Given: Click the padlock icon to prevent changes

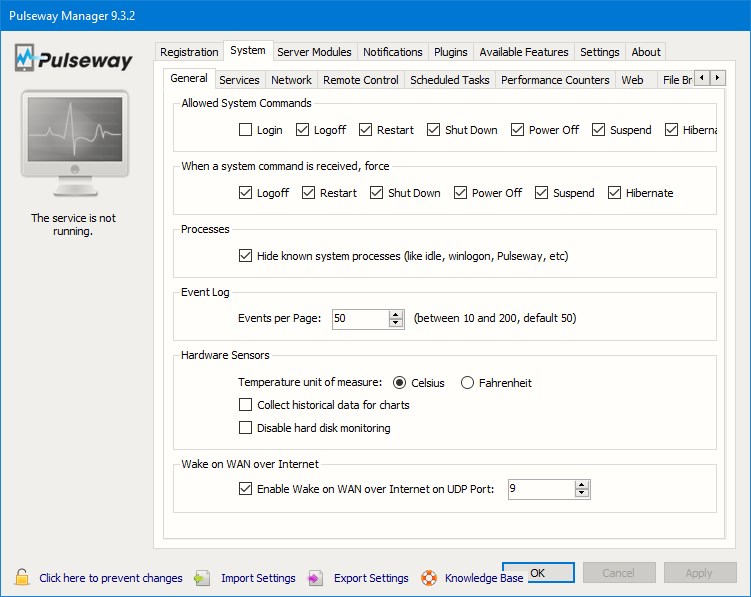Looking at the screenshot, I should [21, 577].
